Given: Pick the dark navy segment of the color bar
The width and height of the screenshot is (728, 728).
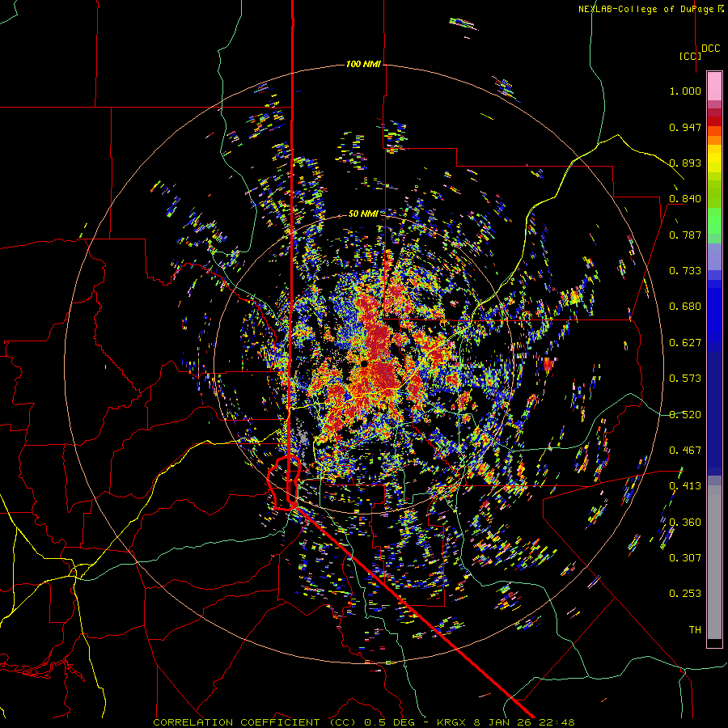Looking at the screenshot, I should [x=714, y=413].
